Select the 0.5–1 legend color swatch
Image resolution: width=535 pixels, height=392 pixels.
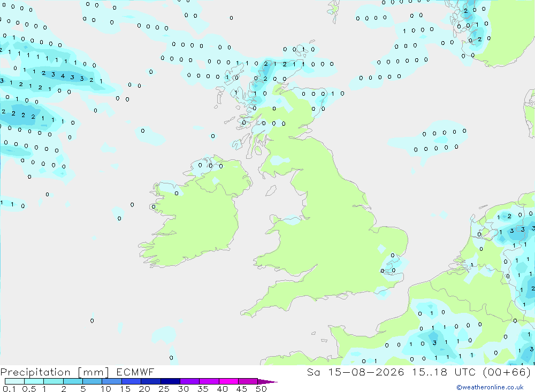pyautogui.click(x=34, y=381)
